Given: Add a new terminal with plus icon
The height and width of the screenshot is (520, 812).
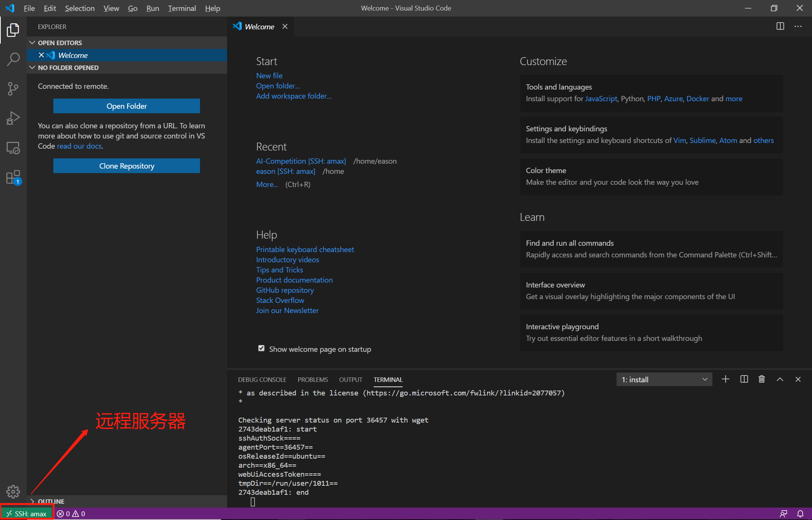Looking at the screenshot, I should [x=726, y=379].
